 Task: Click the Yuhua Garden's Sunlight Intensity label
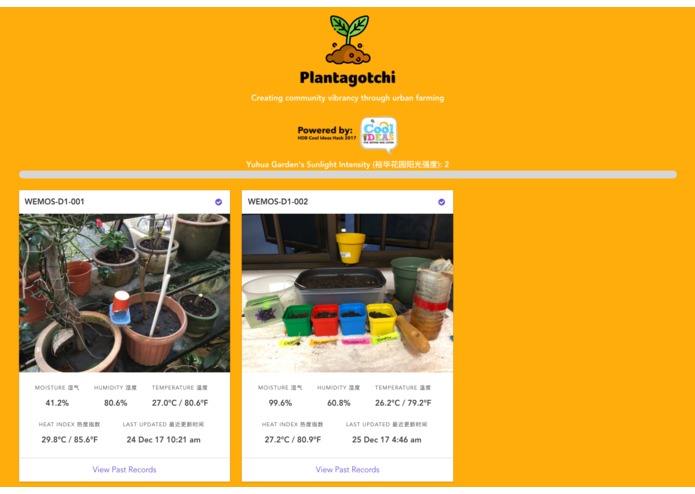coord(348,164)
